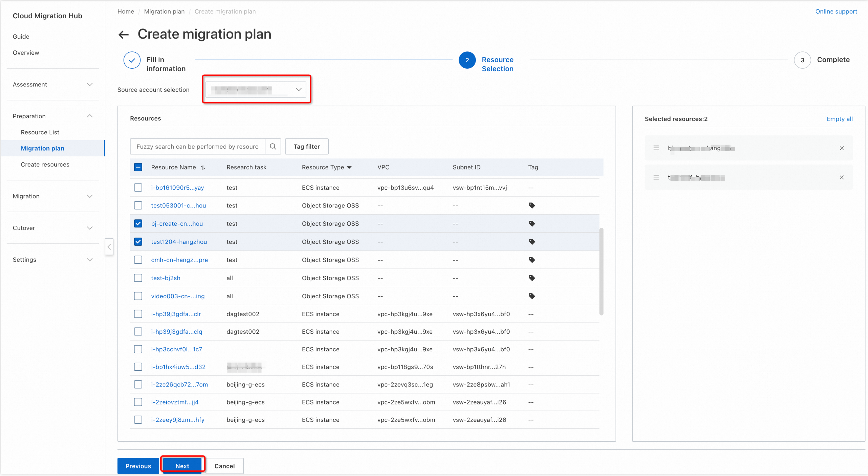Check the box for i-hp39j3gdfa...clr
Image resolution: width=868 pixels, height=476 pixels.
pyautogui.click(x=138, y=314)
